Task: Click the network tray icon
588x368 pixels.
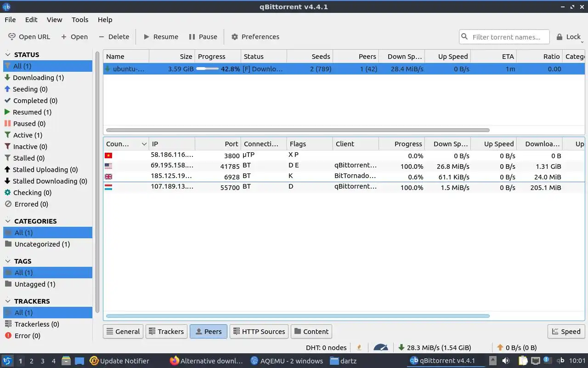Action: [536, 361]
